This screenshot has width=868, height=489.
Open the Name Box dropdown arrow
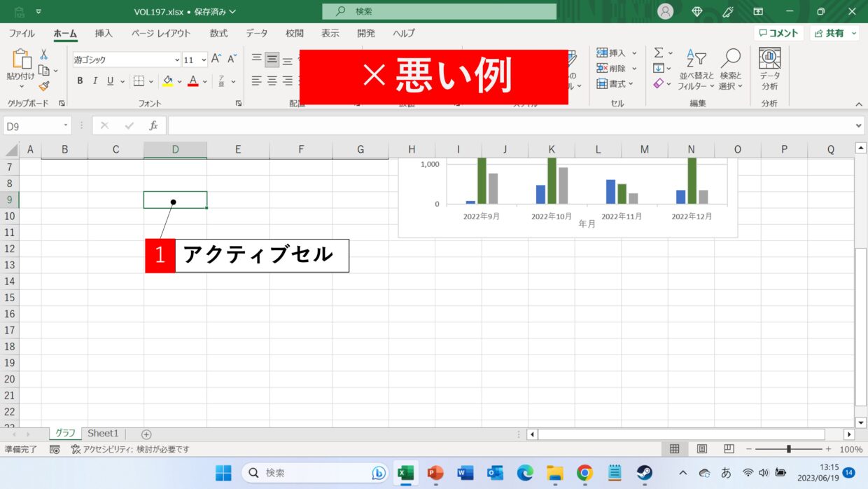point(66,125)
